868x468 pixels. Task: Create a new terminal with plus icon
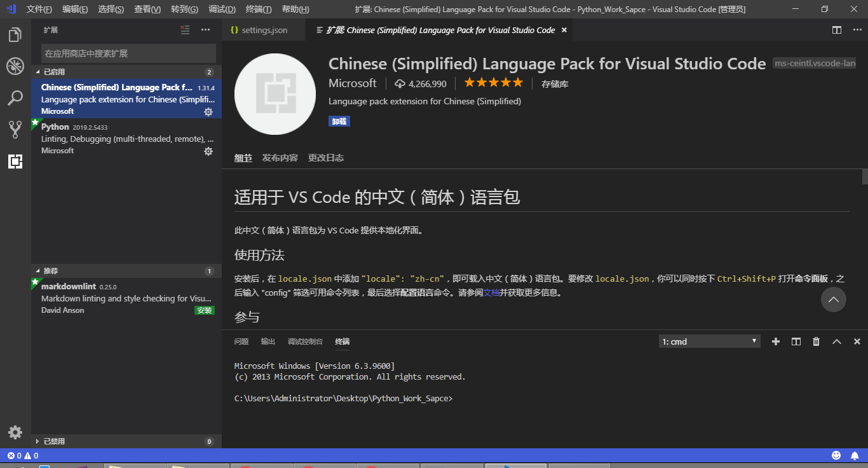[x=775, y=341]
